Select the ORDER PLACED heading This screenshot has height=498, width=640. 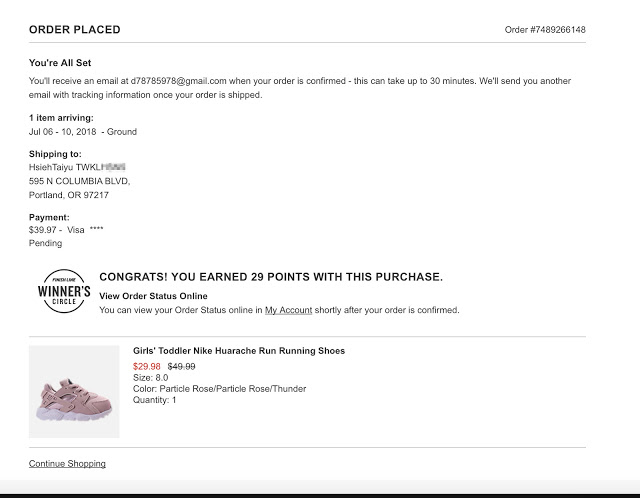click(75, 30)
